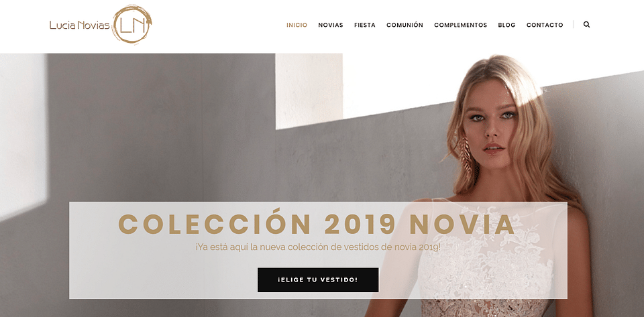
Task: Visit the BLOG page link
Action: pos(506,25)
